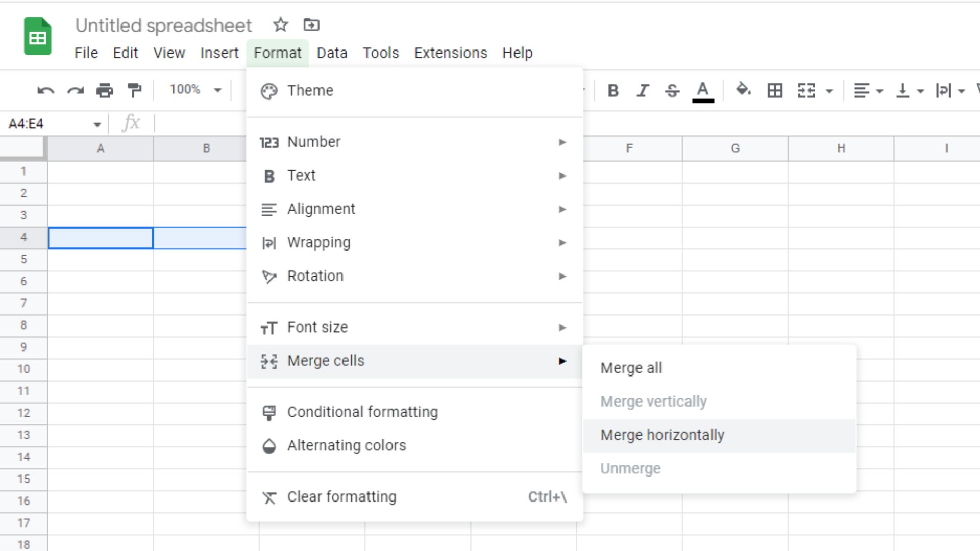The width and height of the screenshot is (980, 551).
Task: Toggle the Merge vertically option
Action: (x=653, y=401)
